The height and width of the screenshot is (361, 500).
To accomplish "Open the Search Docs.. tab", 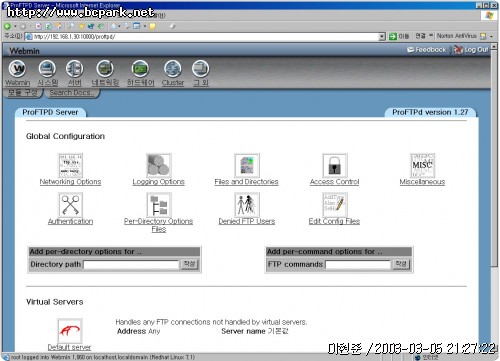I will coord(71,93).
